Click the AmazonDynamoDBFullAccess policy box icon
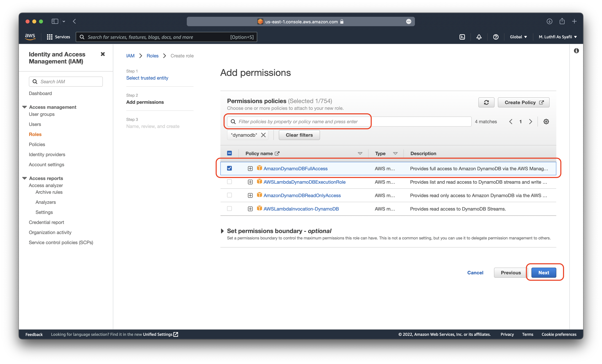 click(x=259, y=168)
